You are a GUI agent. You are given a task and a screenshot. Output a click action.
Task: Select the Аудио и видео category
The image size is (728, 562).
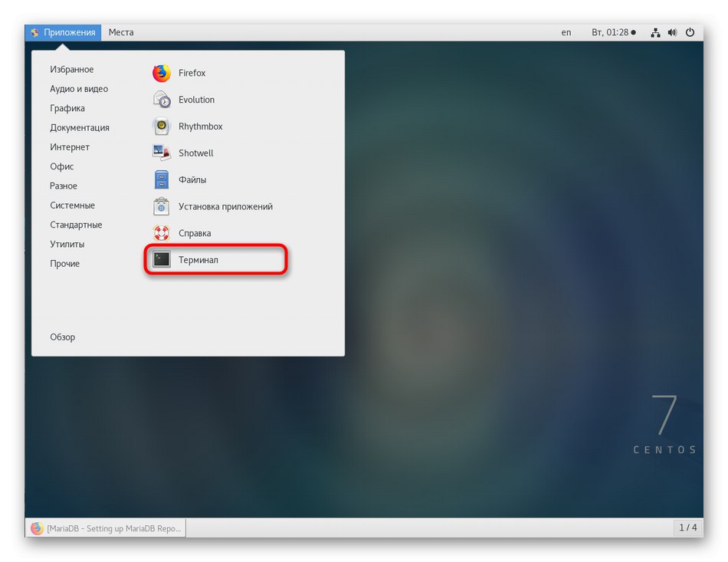79,89
